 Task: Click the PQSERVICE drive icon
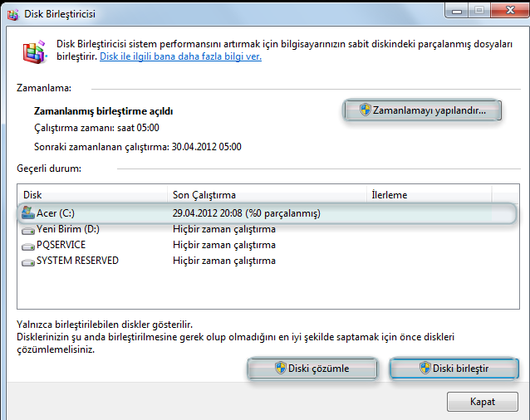28,247
